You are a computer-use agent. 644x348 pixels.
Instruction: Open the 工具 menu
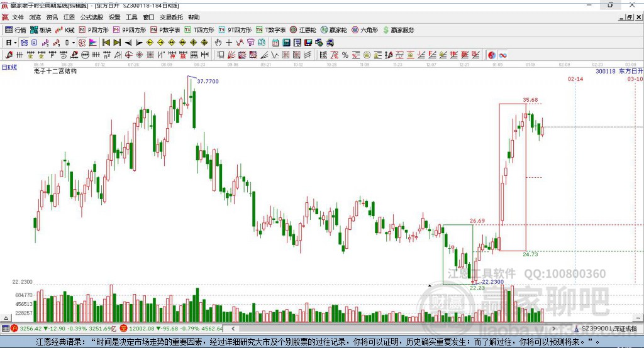point(131,17)
